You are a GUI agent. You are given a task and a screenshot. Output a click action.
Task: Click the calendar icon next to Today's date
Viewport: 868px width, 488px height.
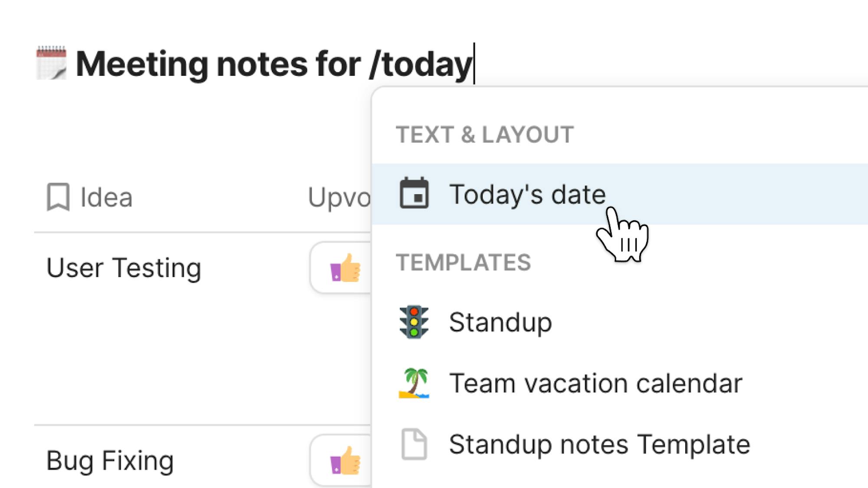pyautogui.click(x=414, y=193)
